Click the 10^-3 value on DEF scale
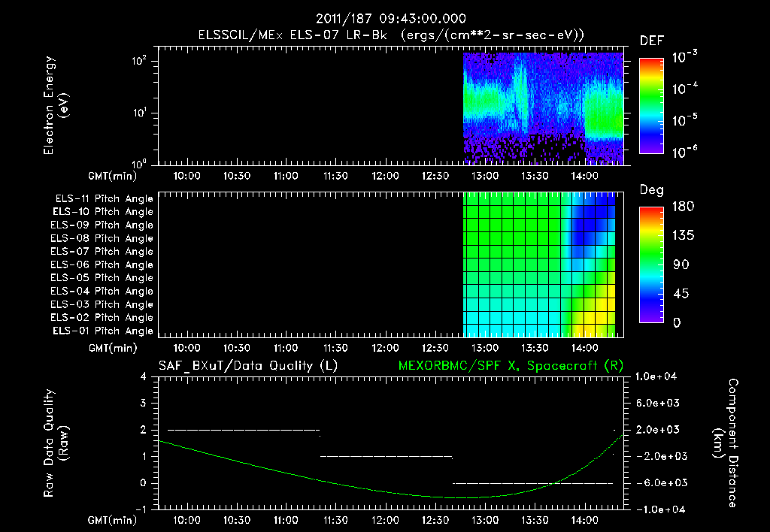This screenshot has width=770, height=532. pyautogui.click(x=684, y=56)
